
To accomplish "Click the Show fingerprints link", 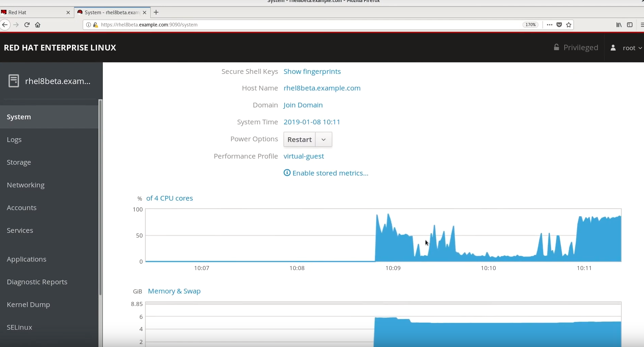I will tap(312, 72).
